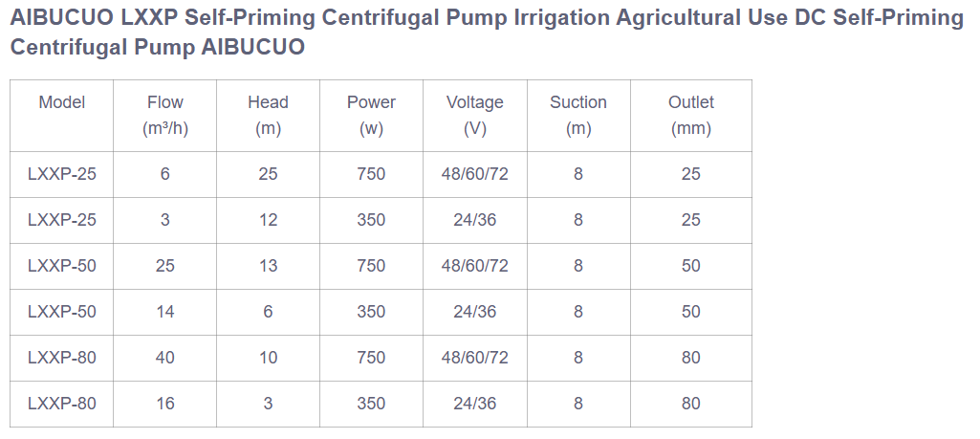Click the LXXP-80 model cell with 40 flow
This screenshot has width=980, height=439.
point(62,358)
